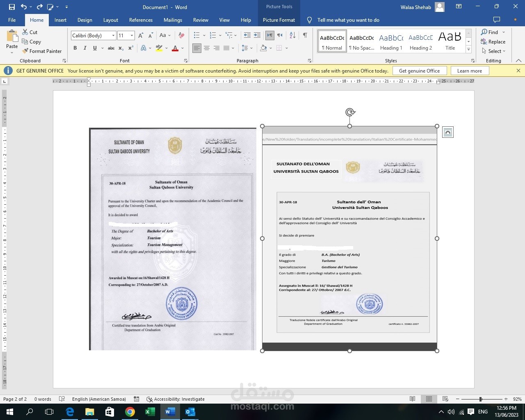This screenshot has width=525, height=420.
Task: Open the font name dropdown
Action: point(113,36)
